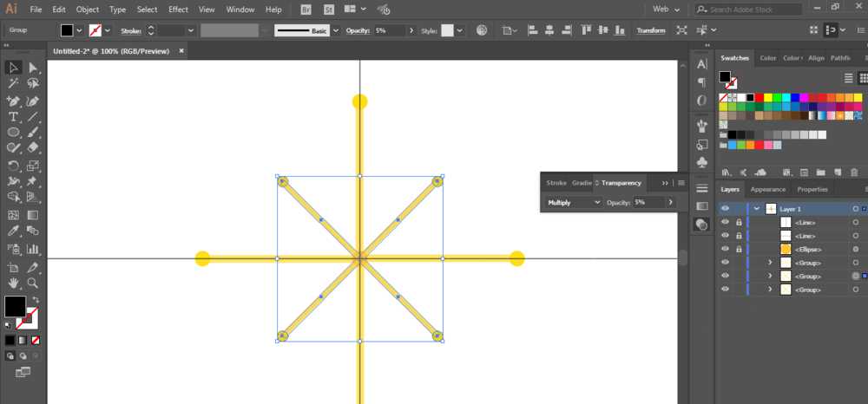Open the Web workspace dropdown

click(x=666, y=10)
